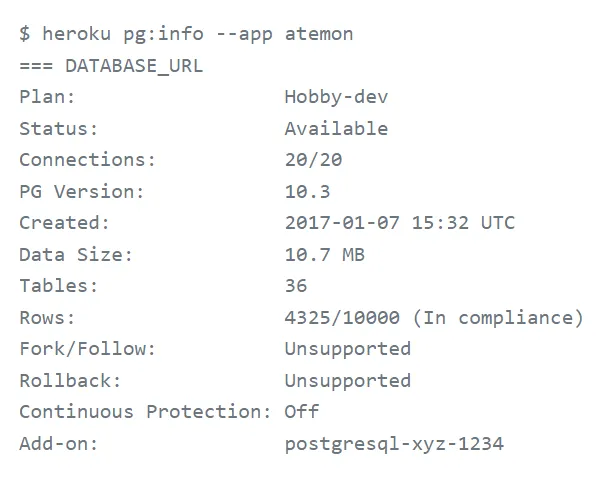This screenshot has height=495, width=614.
Task: Click the heroku pg:info command line
Action: 186,34
